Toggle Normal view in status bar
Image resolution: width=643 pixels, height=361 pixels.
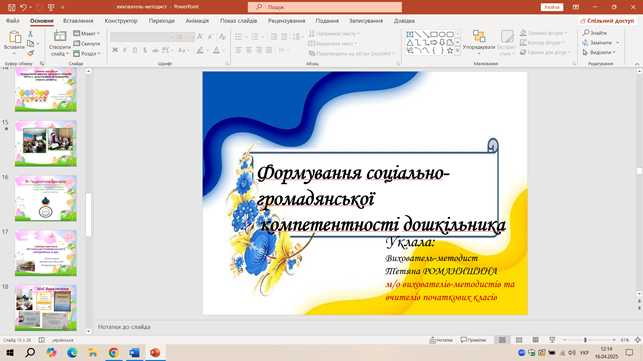502,340
